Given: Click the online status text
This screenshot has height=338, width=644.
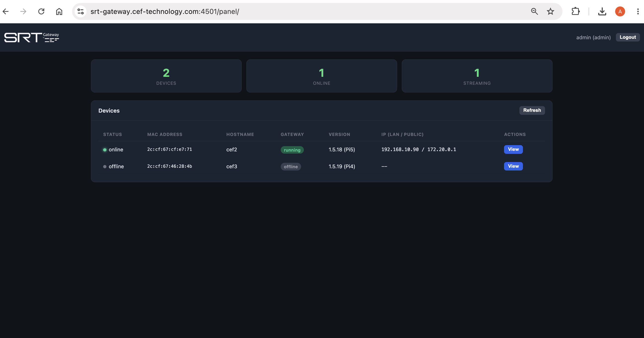Looking at the screenshot, I should [116, 150].
